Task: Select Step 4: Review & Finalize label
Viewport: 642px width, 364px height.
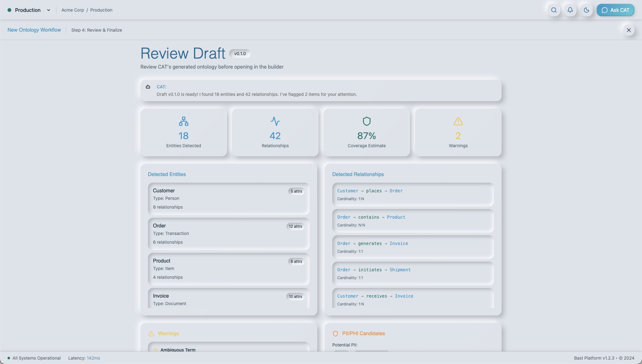Action: point(97,30)
